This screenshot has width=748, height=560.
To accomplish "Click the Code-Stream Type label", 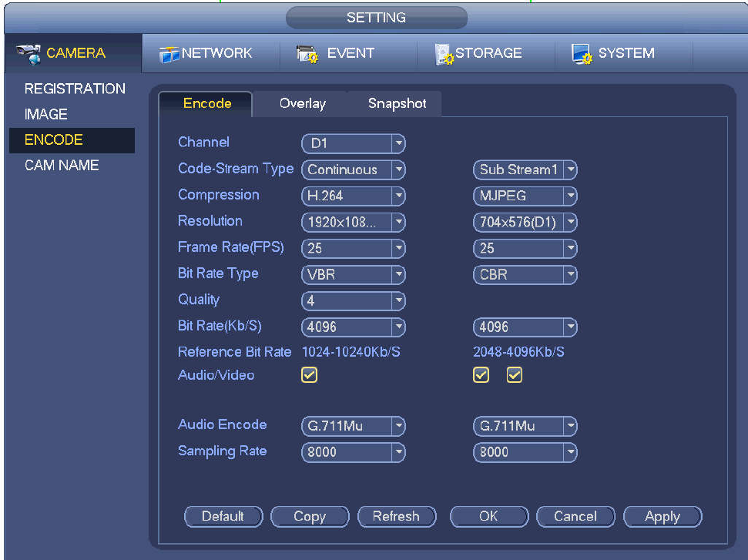I will [236, 169].
